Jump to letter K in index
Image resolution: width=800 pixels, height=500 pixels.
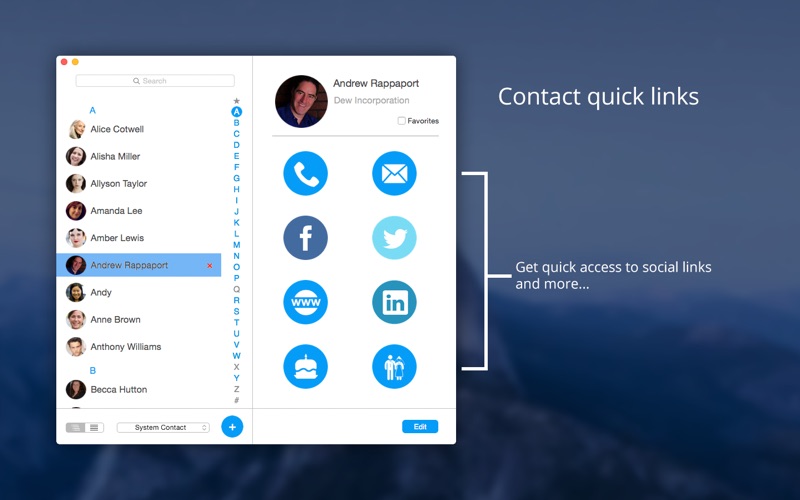coord(236,222)
